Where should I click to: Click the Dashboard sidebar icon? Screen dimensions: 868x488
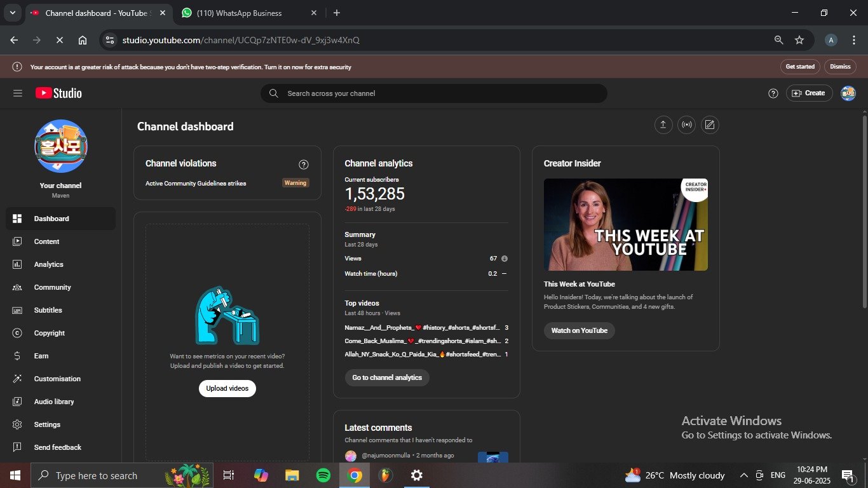17,219
